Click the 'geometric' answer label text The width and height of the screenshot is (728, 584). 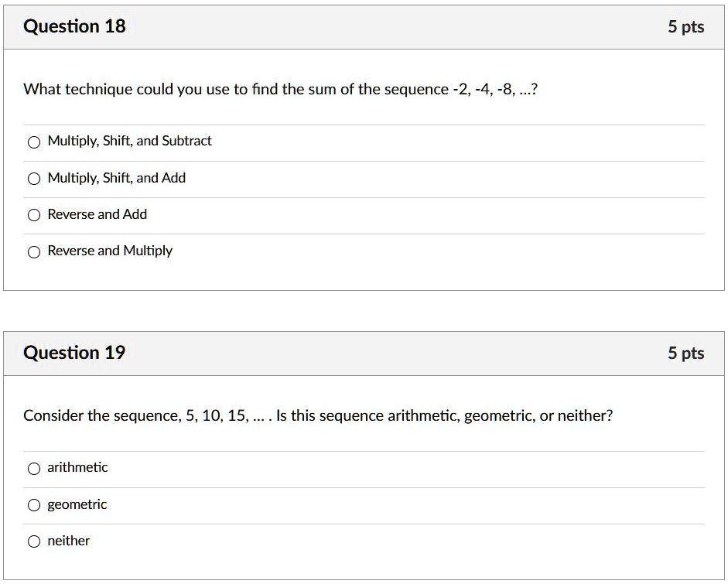point(77,504)
